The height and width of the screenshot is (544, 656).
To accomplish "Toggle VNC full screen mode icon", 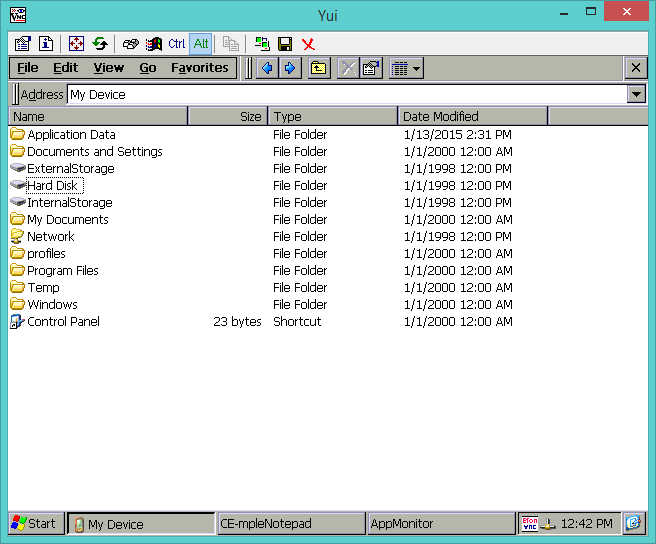I will pyautogui.click(x=77, y=44).
